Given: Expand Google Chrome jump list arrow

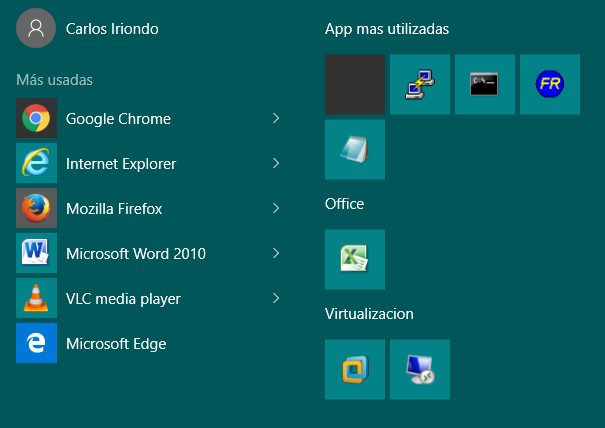Looking at the screenshot, I should click(276, 119).
